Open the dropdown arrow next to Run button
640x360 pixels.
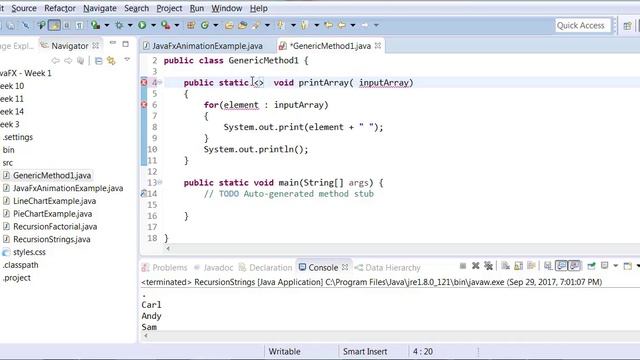pyautogui.click(x=153, y=25)
